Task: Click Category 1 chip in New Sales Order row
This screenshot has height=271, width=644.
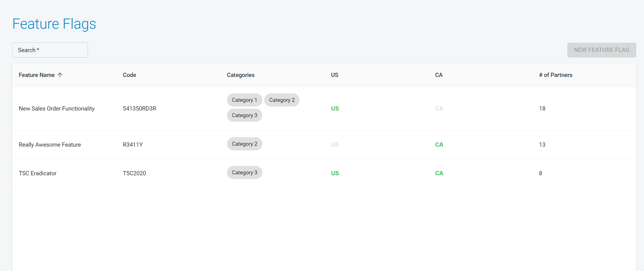Action: tap(244, 100)
